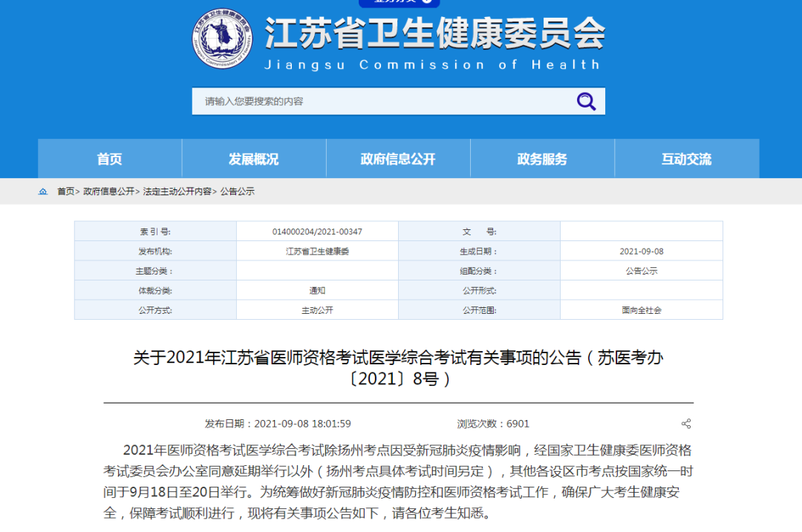Click the announcement title heading
The height and width of the screenshot is (532, 802).
coord(399,368)
